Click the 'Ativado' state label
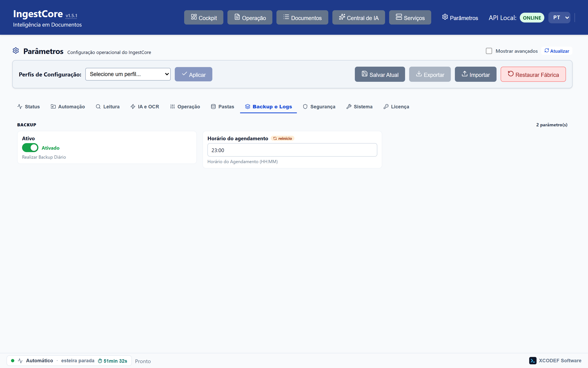 tap(51, 148)
